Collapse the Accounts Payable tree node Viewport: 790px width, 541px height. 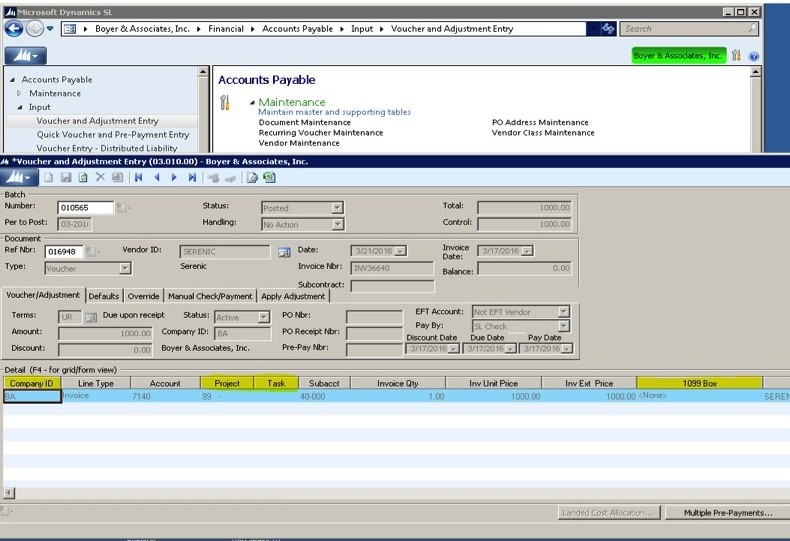[x=12, y=80]
